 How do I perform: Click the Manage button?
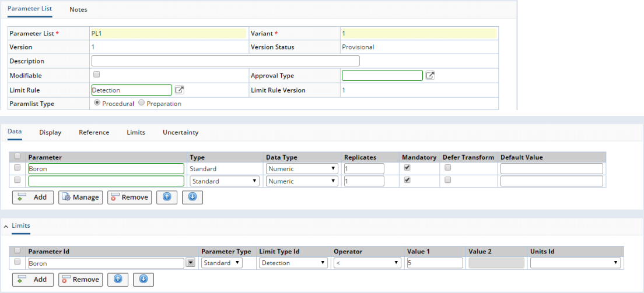click(80, 197)
